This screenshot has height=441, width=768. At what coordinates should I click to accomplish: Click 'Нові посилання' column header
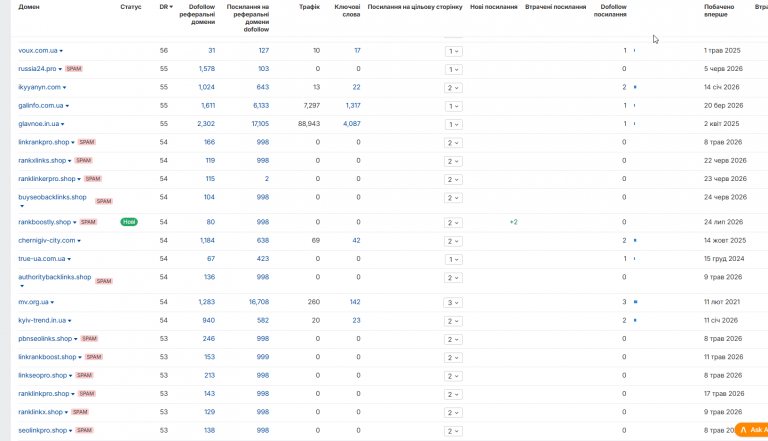click(x=494, y=7)
